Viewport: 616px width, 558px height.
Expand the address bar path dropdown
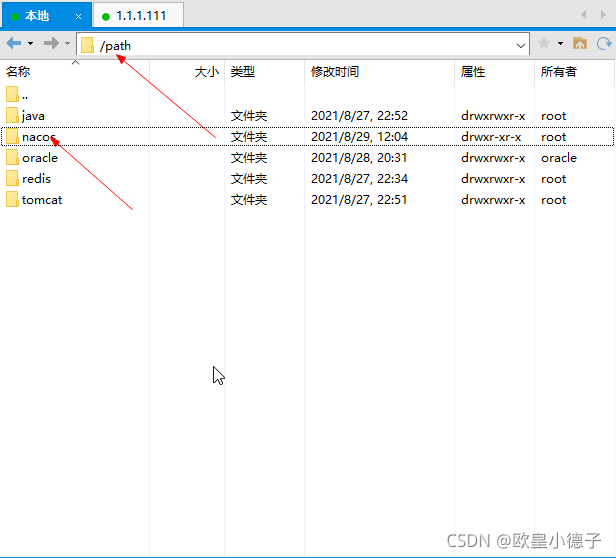click(521, 46)
